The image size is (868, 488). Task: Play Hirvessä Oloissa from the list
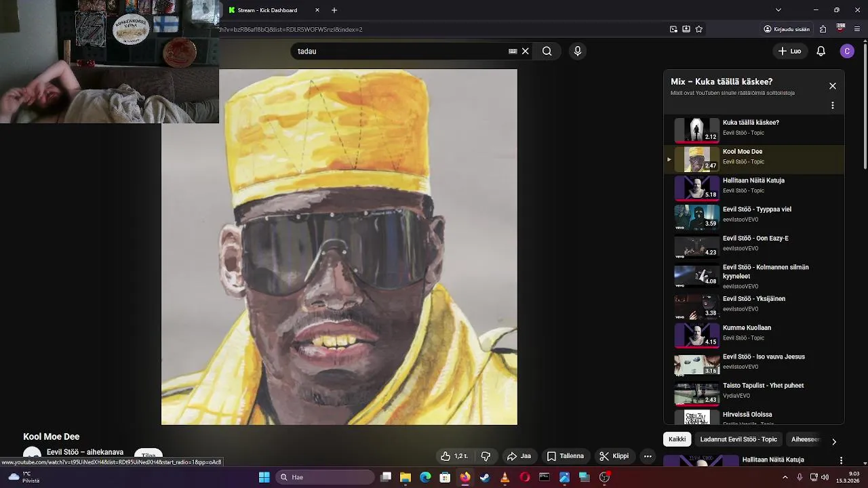[x=753, y=417]
